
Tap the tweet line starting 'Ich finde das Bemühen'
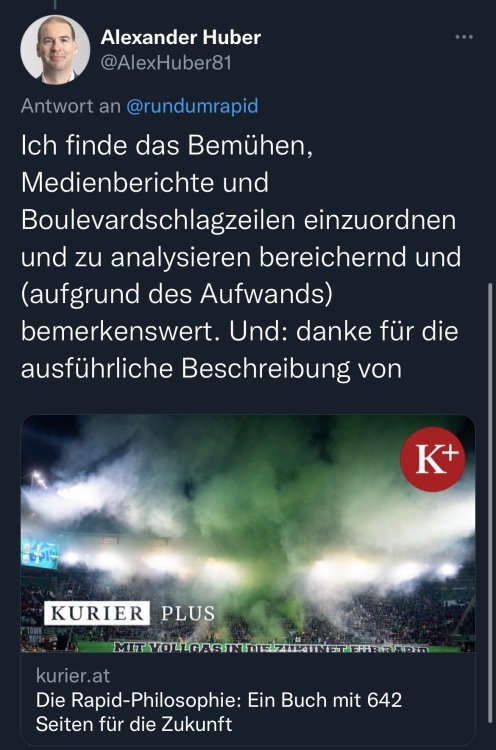point(167,145)
